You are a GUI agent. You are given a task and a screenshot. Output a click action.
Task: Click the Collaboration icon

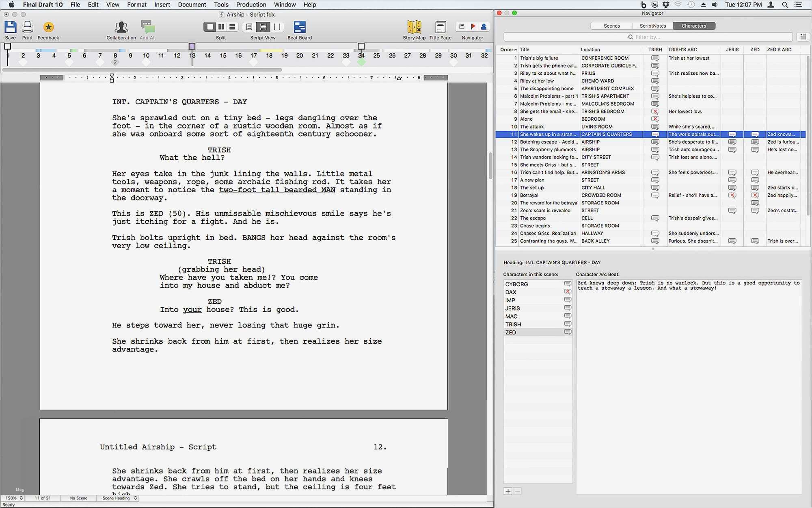(x=121, y=28)
